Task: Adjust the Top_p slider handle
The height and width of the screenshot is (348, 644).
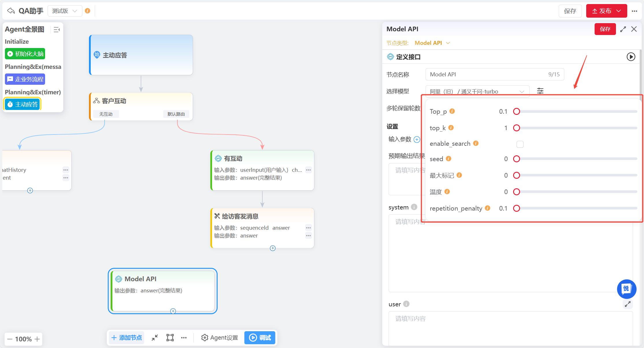Action: coord(517,111)
